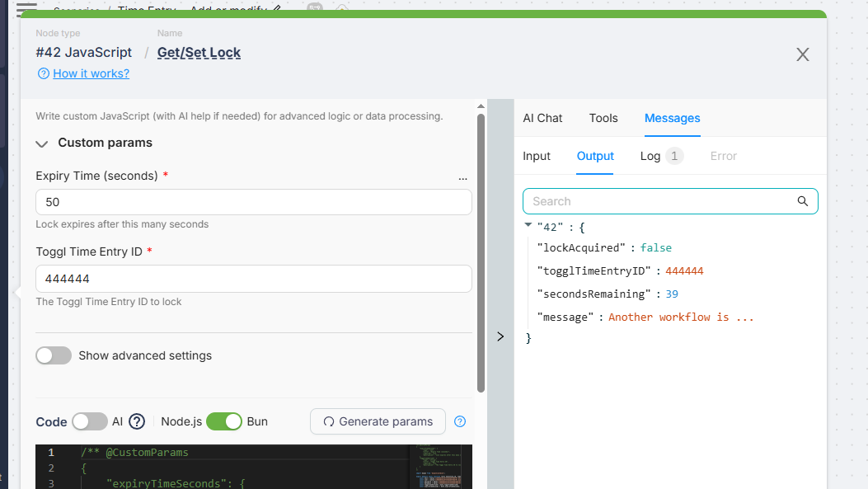868x489 pixels.
Task: Click the hamburger menu icon
Action: [26, 10]
